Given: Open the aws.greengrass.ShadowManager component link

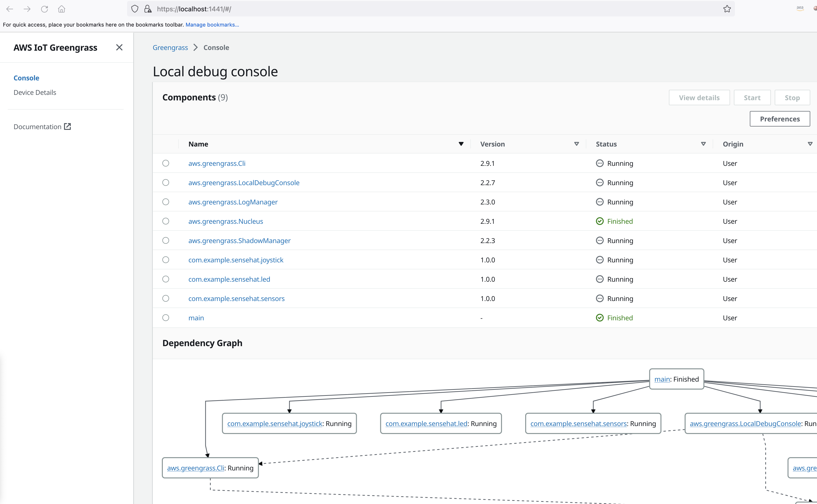Looking at the screenshot, I should pos(239,241).
